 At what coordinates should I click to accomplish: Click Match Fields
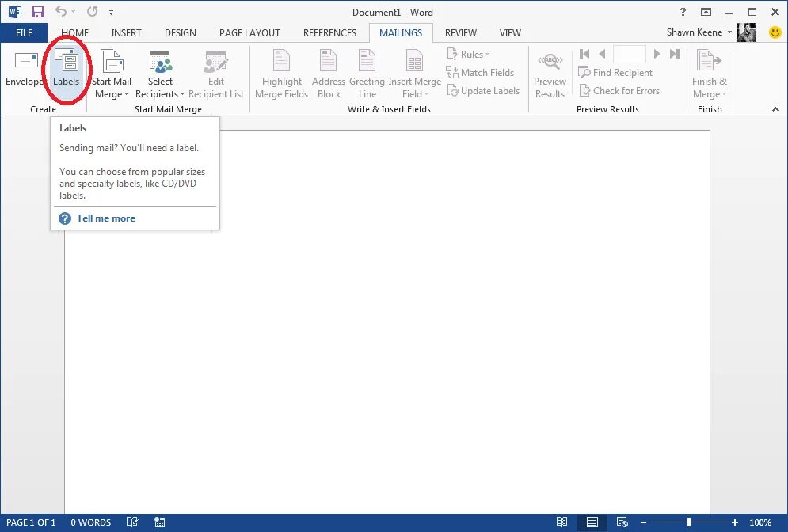(x=481, y=72)
